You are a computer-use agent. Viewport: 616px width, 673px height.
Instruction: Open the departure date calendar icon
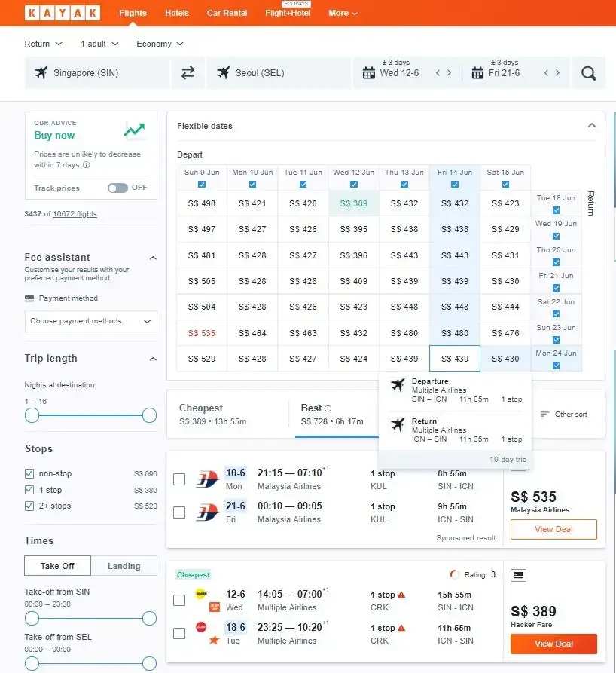click(368, 73)
